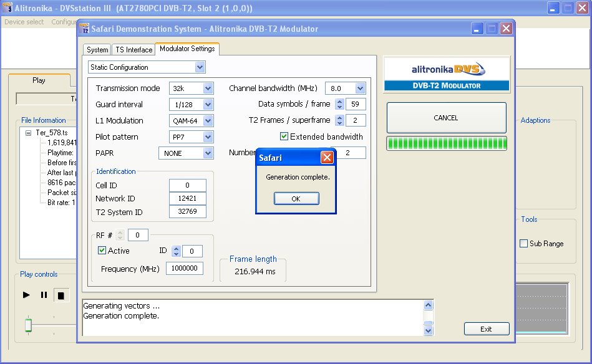Toggle the Extended bandwidth checkbox
This screenshot has height=364, width=592.
(x=284, y=136)
